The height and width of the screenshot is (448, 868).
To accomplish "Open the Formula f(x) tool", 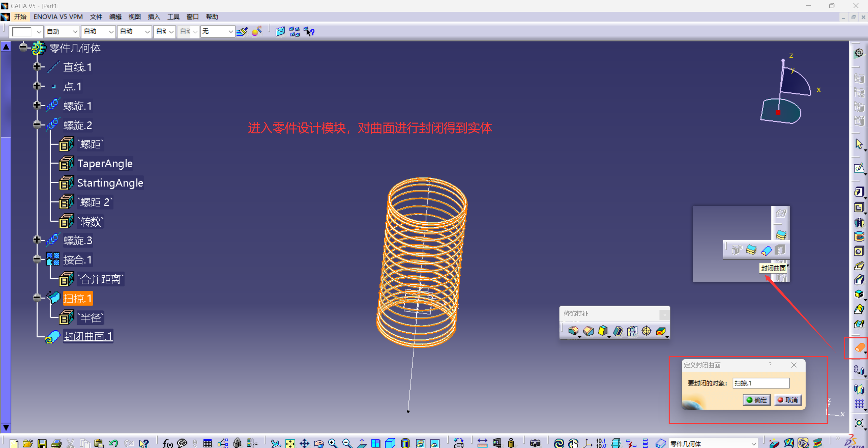I will tap(167, 443).
